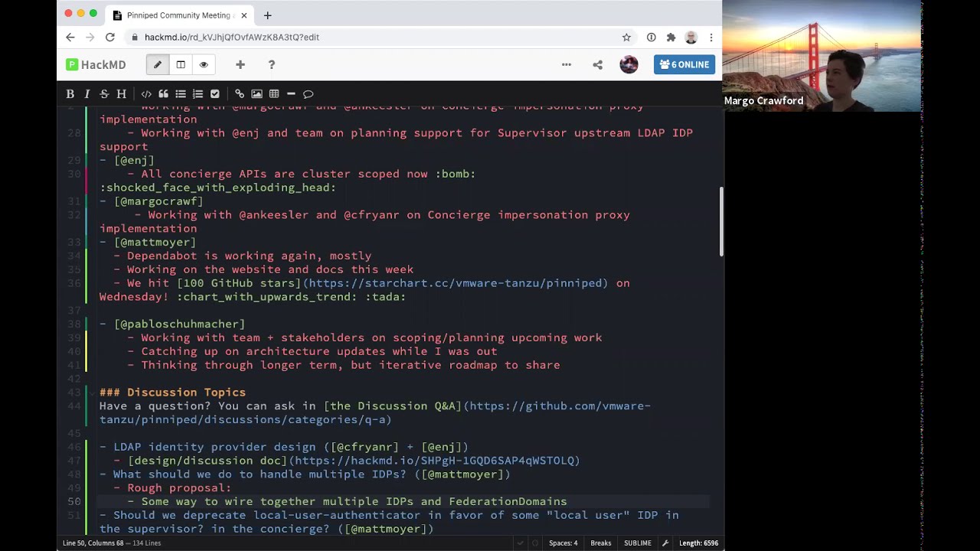Switch to edit-only mode (pencil)

158,65
